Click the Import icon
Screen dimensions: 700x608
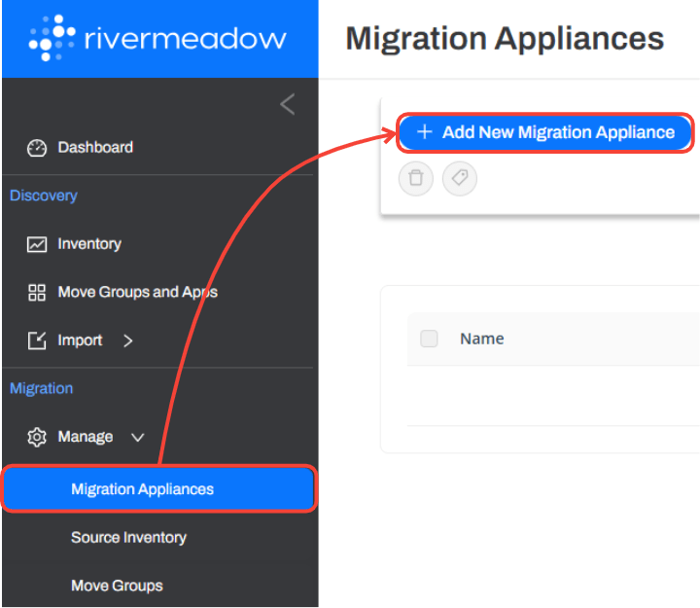pos(37,340)
